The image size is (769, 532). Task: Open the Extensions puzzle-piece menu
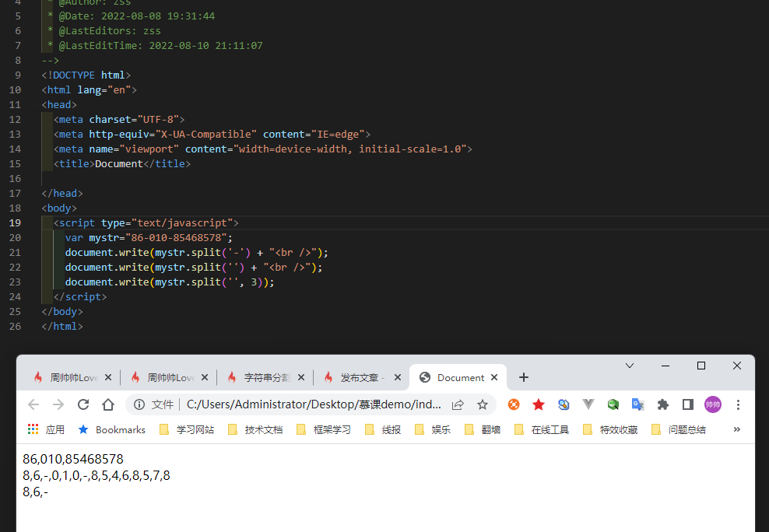click(x=663, y=404)
